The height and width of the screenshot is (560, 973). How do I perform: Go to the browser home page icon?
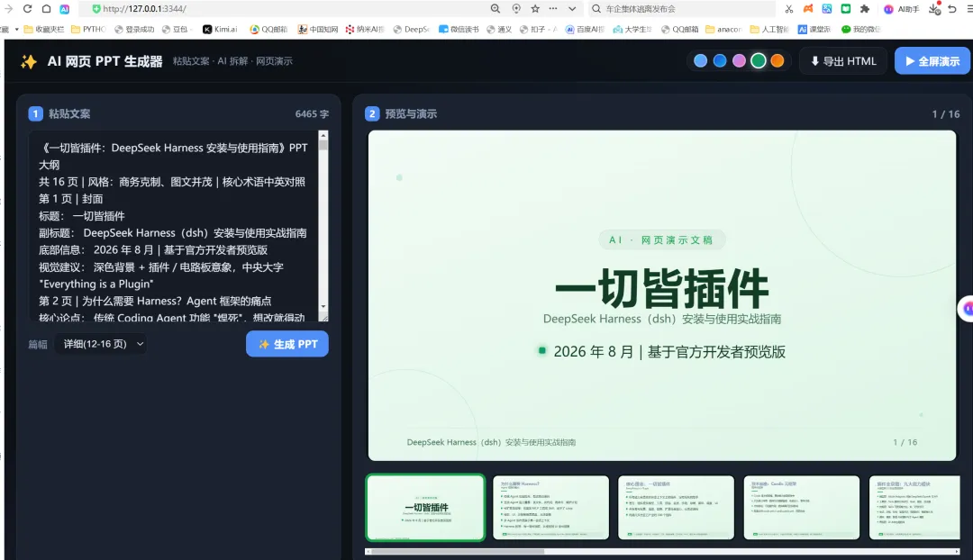click(x=47, y=9)
